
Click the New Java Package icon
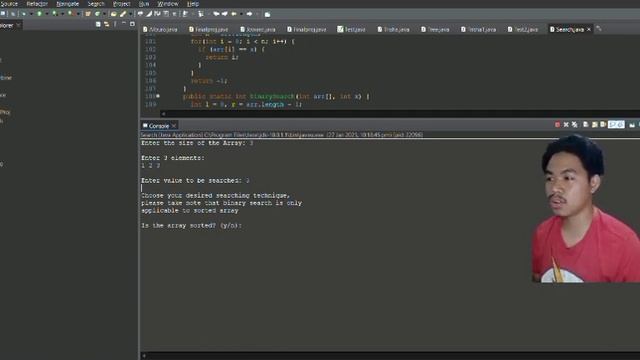point(88,14)
